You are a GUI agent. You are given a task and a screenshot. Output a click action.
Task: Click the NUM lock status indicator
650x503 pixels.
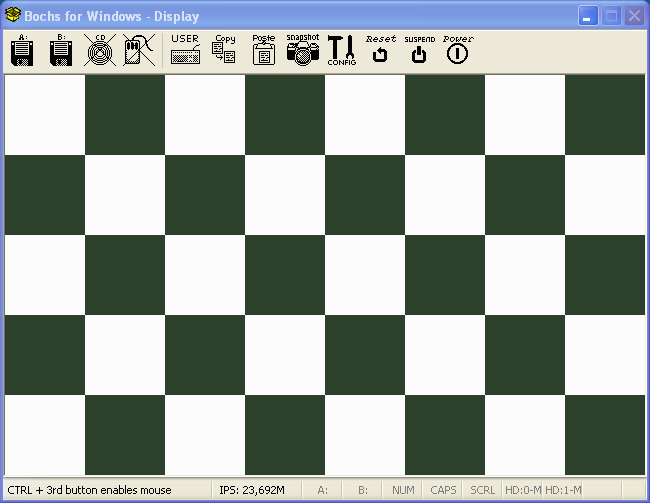point(403,490)
